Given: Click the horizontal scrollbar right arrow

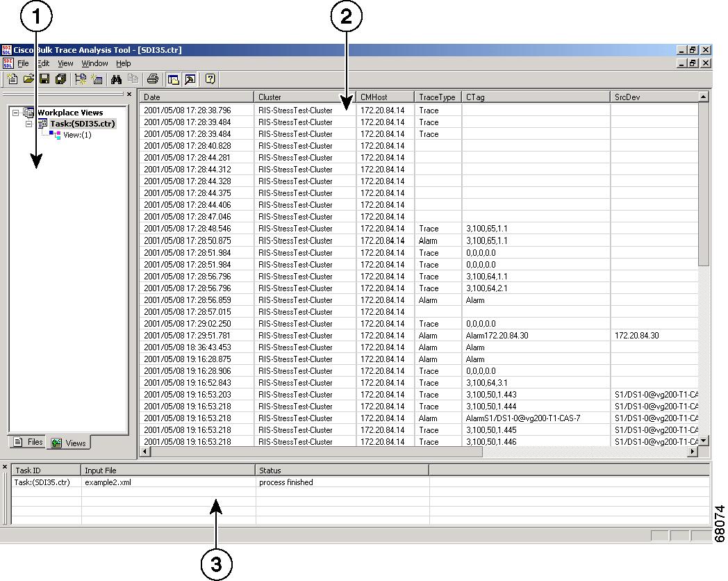Looking at the screenshot, I should coord(693,452).
